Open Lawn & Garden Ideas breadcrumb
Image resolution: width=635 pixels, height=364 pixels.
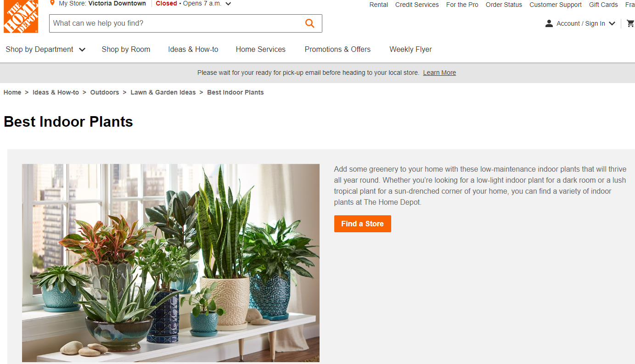click(x=163, y=92)
